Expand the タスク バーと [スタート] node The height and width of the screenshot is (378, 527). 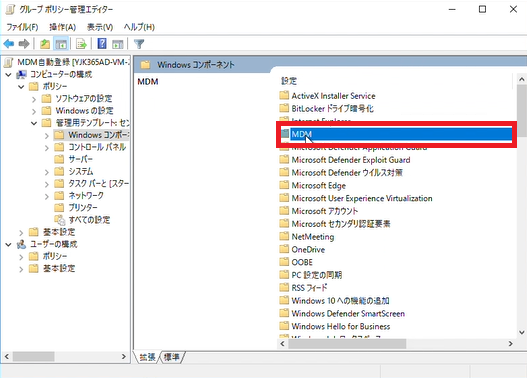(47, 184)
